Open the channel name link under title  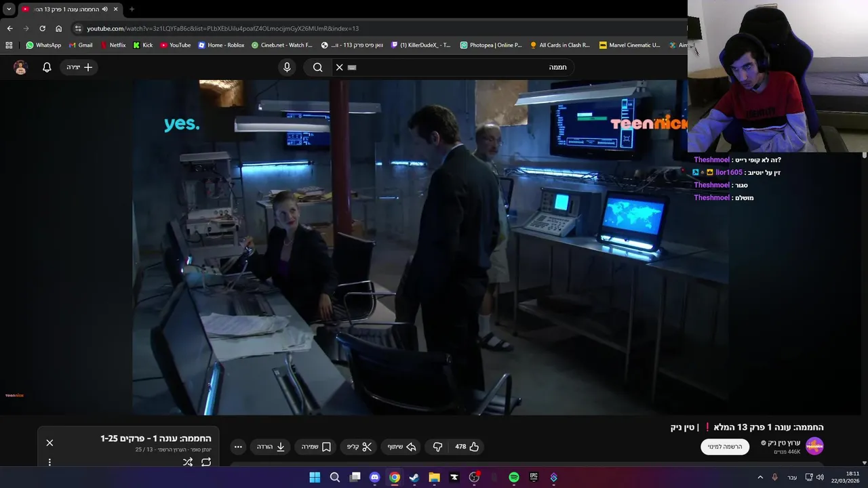pyautogui.click(x=784, y=443)
